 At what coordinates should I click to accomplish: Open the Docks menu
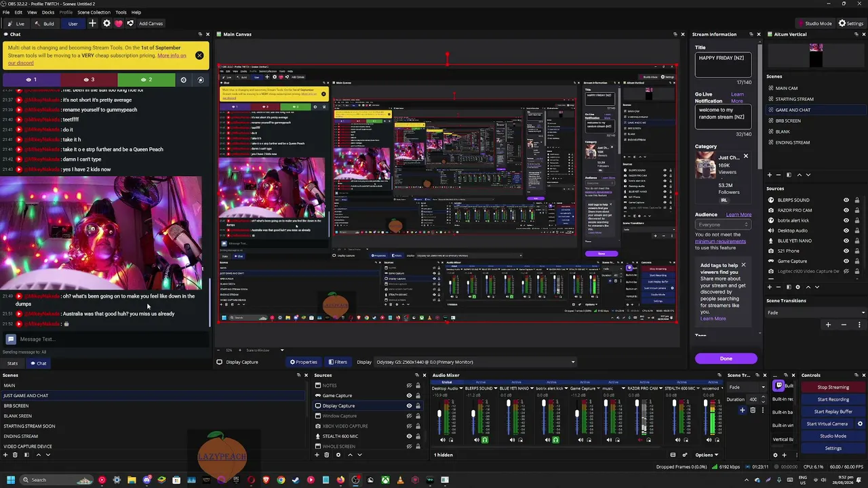(x=48, y=12)
